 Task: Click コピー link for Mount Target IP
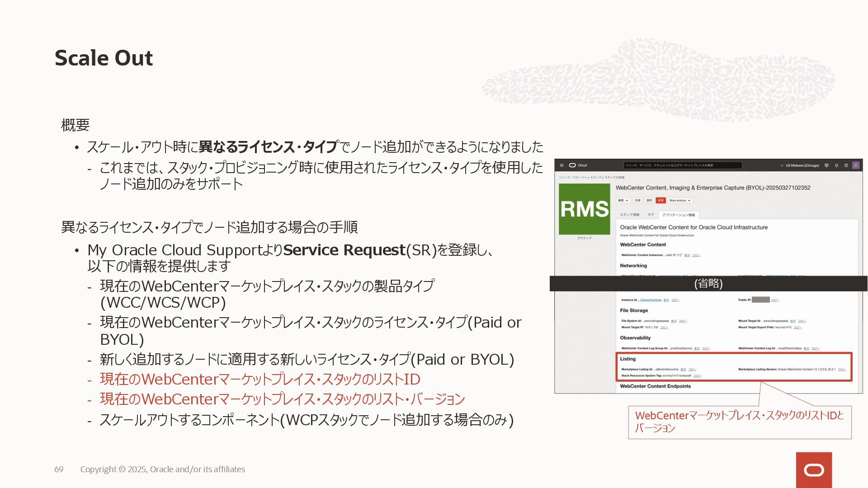tap(664, 328)
